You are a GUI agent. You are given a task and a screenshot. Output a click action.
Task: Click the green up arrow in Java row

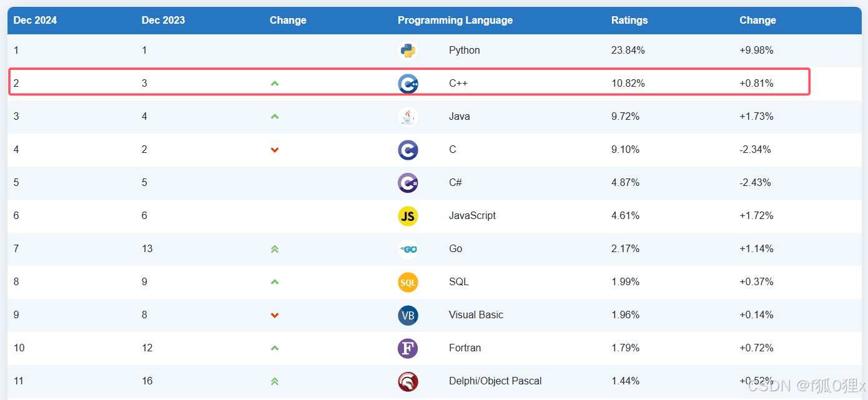[x=274, y=116]
